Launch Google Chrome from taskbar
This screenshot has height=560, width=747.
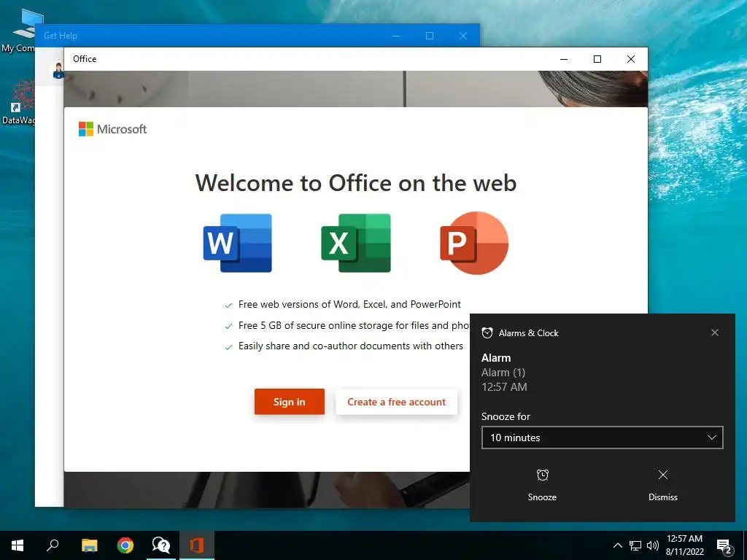pyautogui.click(x=125, y=545)
